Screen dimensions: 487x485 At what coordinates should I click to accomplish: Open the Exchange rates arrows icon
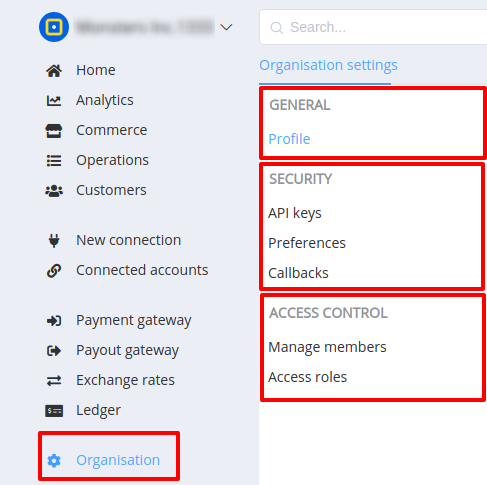[54, 381]
